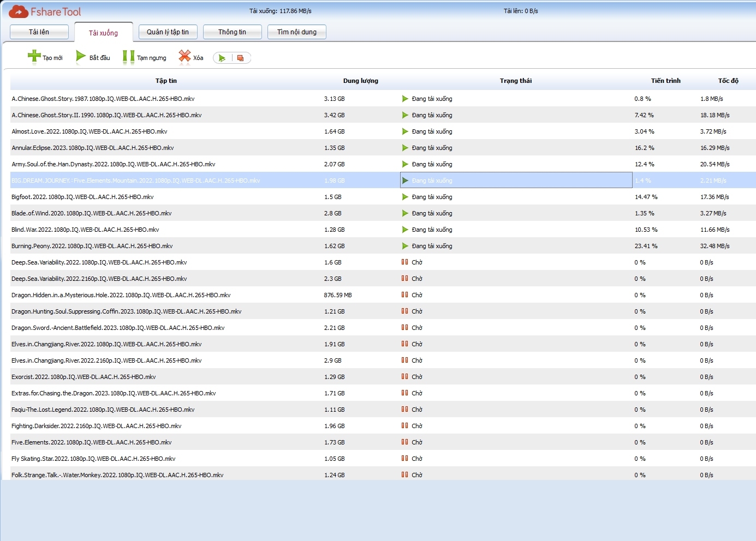This screenshot has width=756, height=541.
Task: Click the small green start-all icon in pill
Action: tap(222, 58)
